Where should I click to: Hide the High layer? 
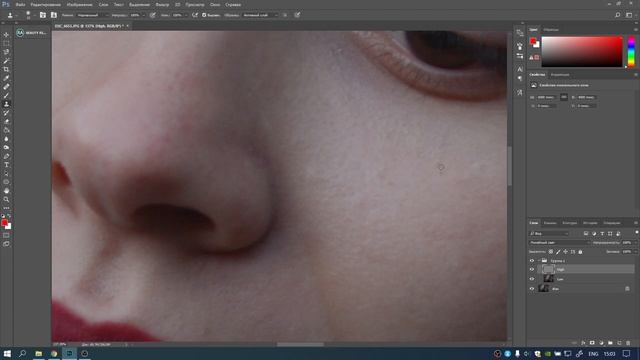click(532, 269)
